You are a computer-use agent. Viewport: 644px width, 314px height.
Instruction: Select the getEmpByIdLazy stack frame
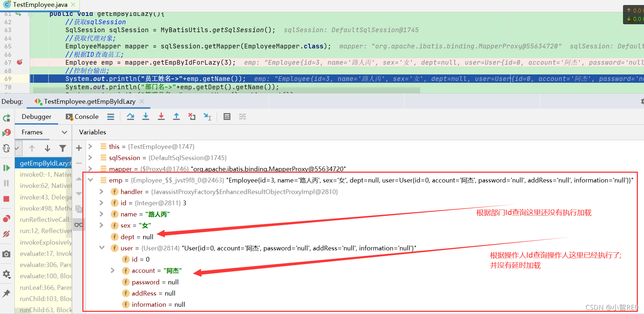pos(43,163)
